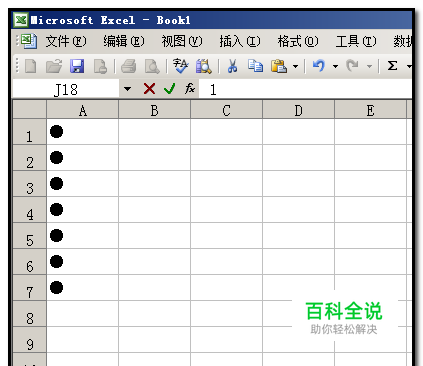Image resolution: width=423 pixels, height=366 pixels.
Task: Select row 3 header
Action: pos(29,184)
